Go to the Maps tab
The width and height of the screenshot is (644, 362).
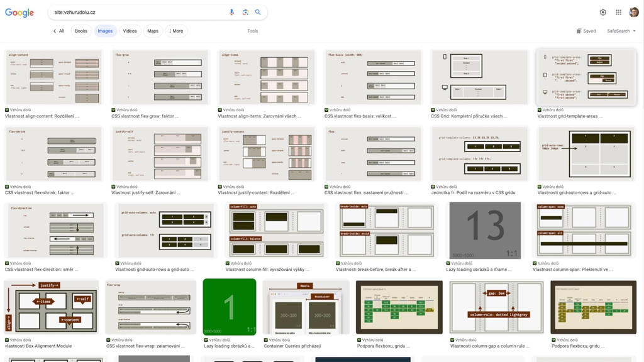[153, 31]
